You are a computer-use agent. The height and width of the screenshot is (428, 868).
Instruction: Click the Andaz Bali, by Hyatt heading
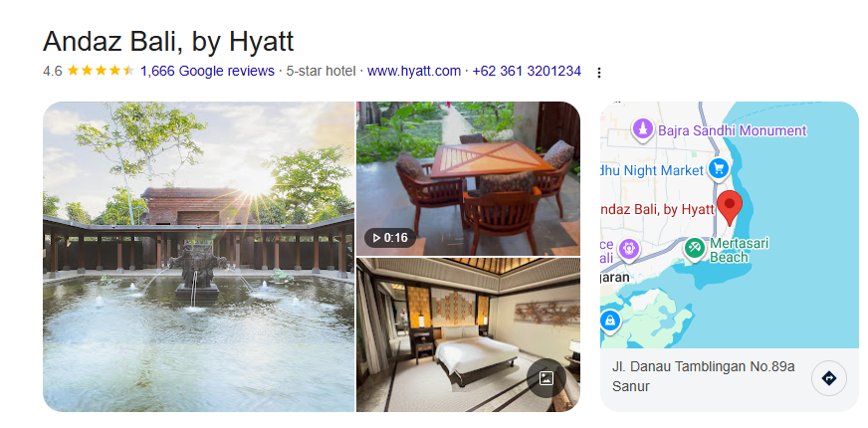tap(168, 41)
